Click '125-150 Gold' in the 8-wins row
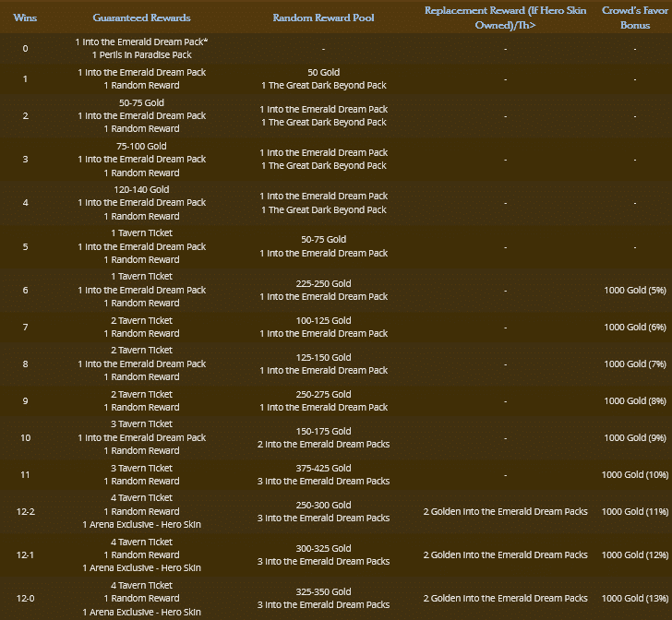Screen dimensions: 672x620 coord(324,357)
